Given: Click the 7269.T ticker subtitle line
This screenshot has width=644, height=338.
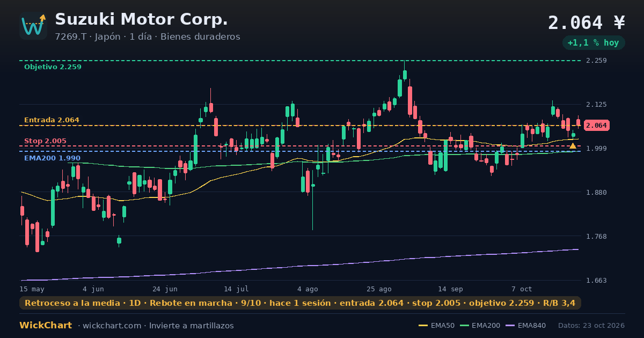Looking at the screenshot, I should 148,37.
